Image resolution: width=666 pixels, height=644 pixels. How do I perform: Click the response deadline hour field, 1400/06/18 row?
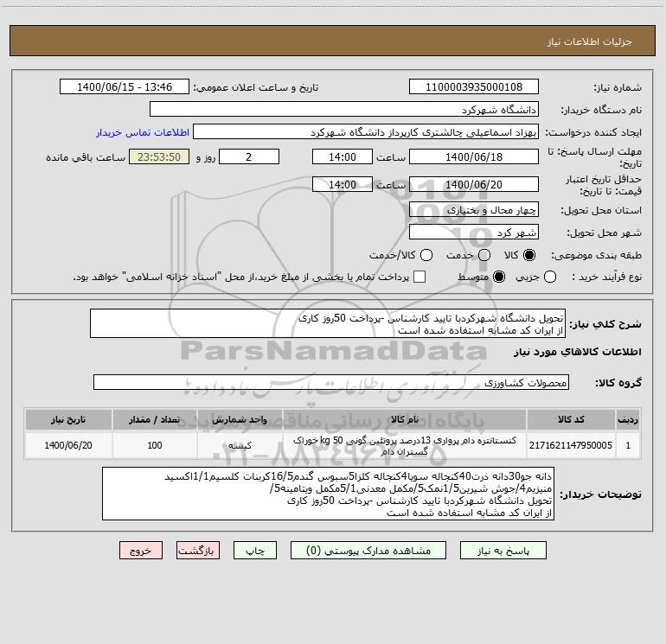pyautogui.click(x=343, y=156)
